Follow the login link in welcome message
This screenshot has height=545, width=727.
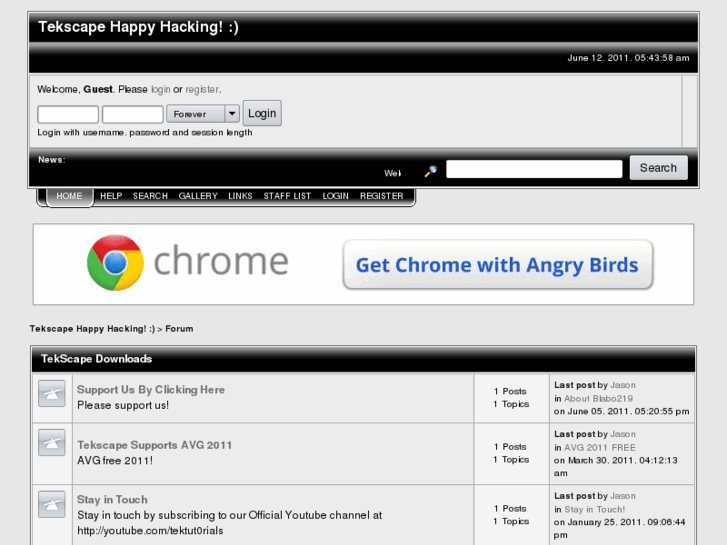[x=160, y=89]
